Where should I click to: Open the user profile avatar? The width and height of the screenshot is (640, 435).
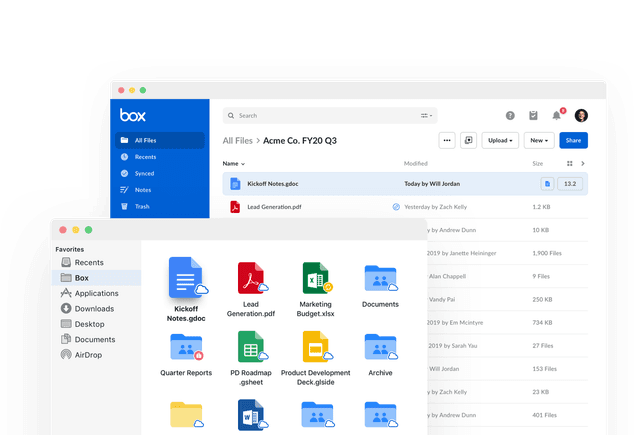[581, 116]
